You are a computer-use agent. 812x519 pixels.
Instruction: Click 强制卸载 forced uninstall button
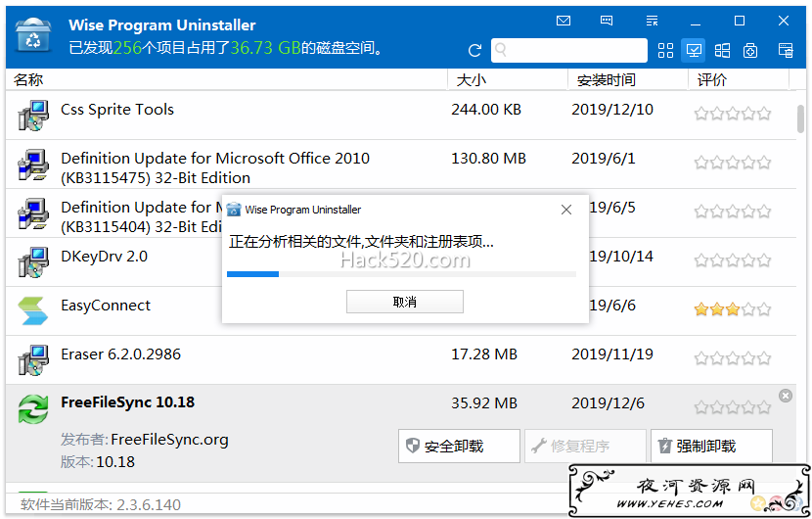tap(711, 446)
